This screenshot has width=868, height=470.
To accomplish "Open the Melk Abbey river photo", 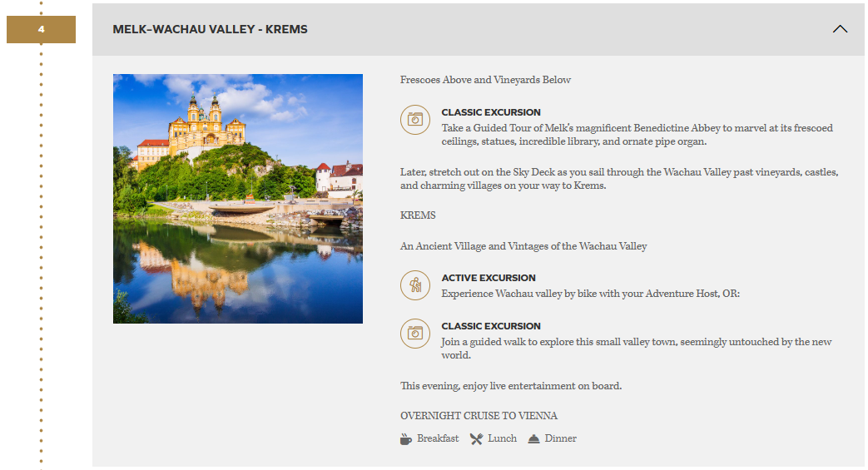I will tap(238, 199).
